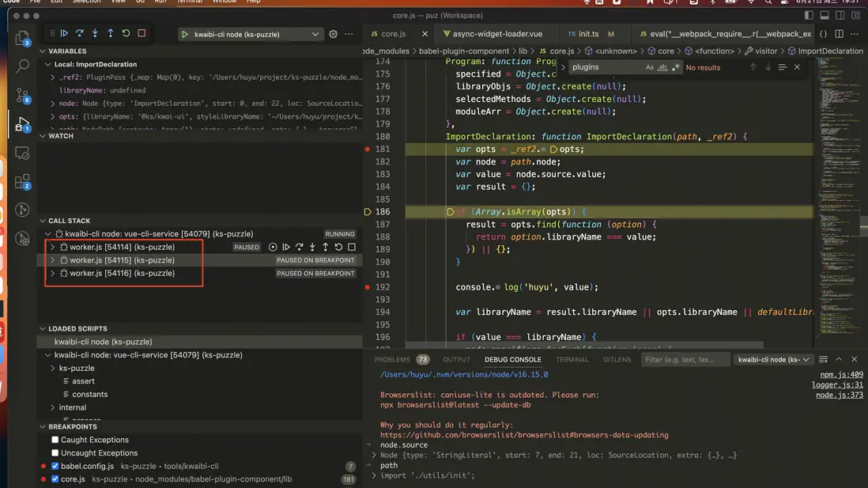This screenshot has height=488, width=868.
Task: Click Continue in the floating debug toolbar
Action: [x=65, y=34]
